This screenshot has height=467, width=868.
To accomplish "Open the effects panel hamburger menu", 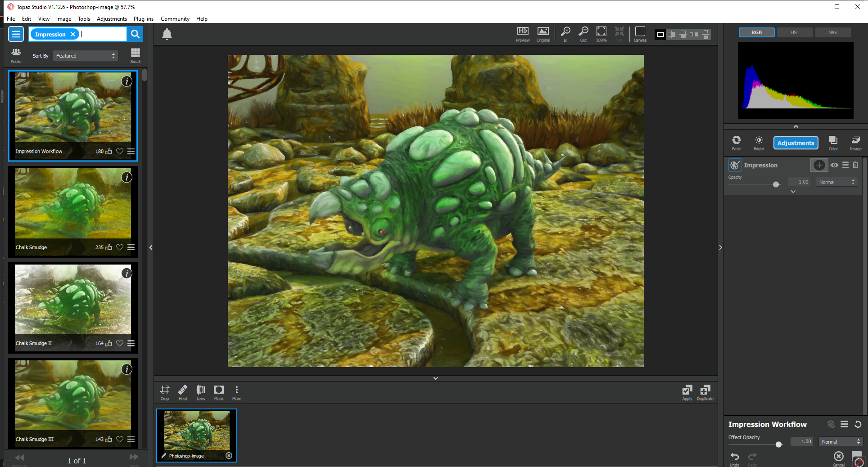I will (x=16, y=34).
